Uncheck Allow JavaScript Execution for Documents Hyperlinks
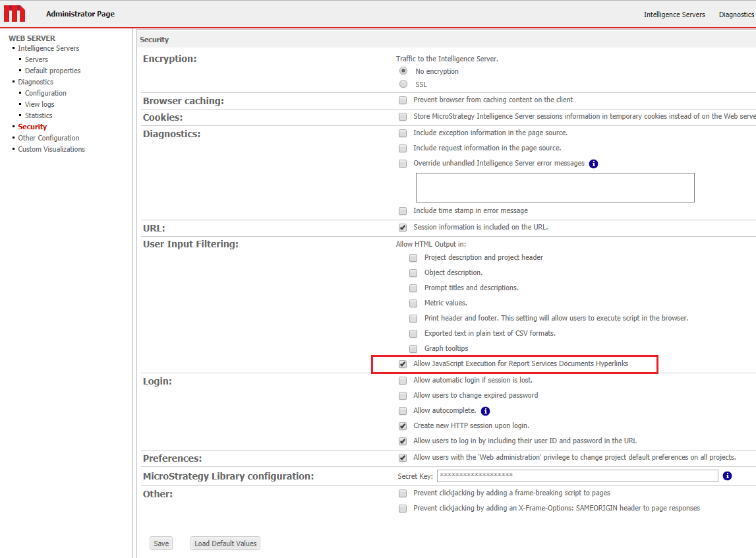Image resolution: width=756 pixels, height=558 pixels. [402, 363]
